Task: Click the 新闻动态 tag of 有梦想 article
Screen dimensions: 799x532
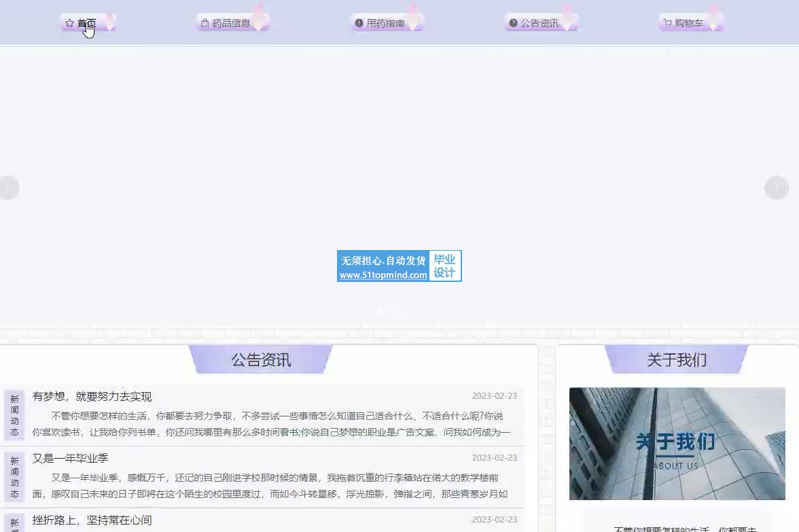Action: [14, 415]
